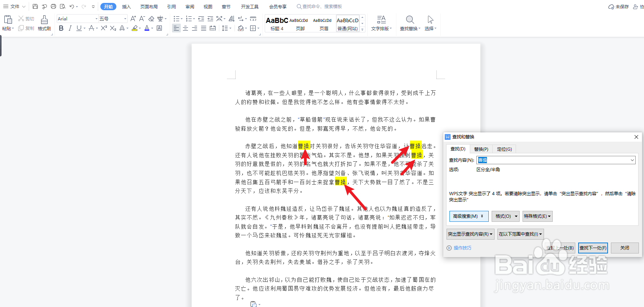The height and width of the screenshot is (307, 644).
Task: Switch to the 定位(G) tab in dialog
Action: [x=504, y=149]
